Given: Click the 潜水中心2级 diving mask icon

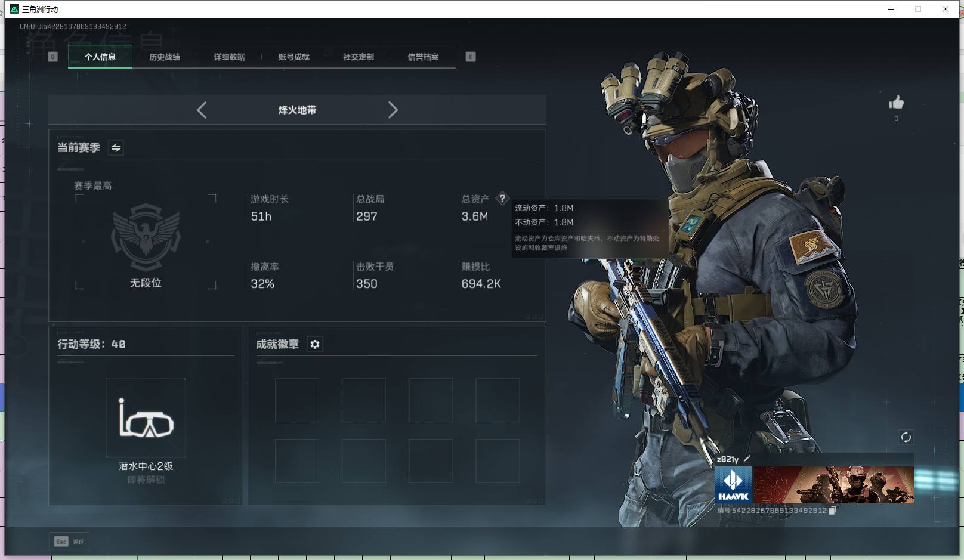Looking at the screenshot, I should 146,418.
